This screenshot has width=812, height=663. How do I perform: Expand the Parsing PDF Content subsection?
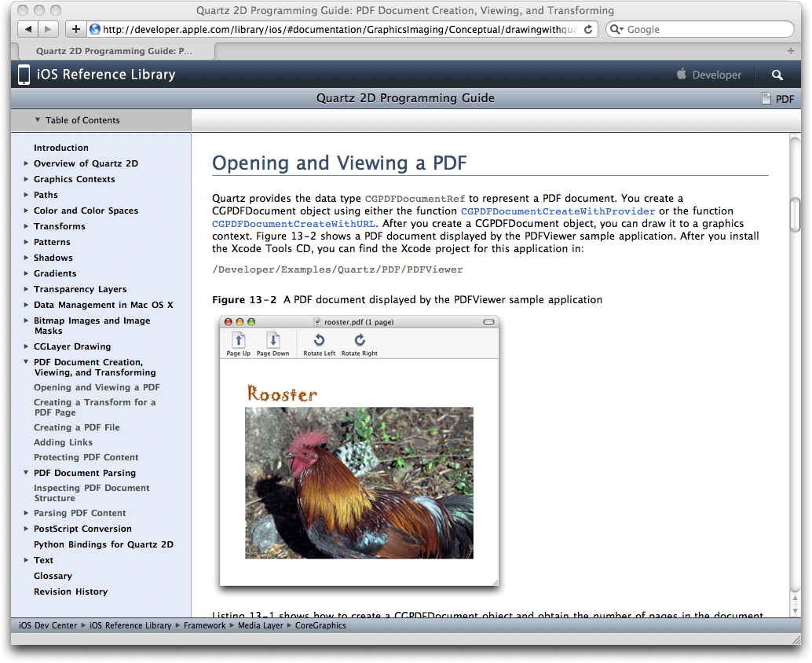[x=26, y=513]
